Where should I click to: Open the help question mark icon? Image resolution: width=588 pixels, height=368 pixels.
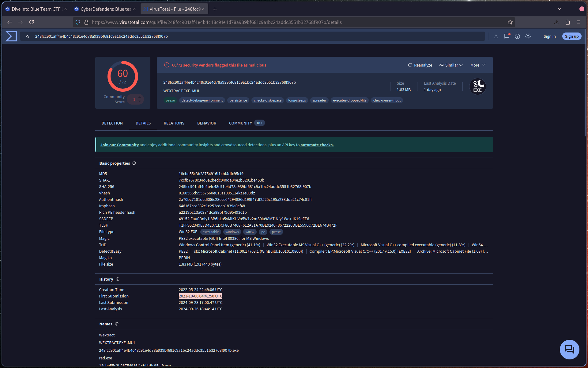tap(517, 36)
